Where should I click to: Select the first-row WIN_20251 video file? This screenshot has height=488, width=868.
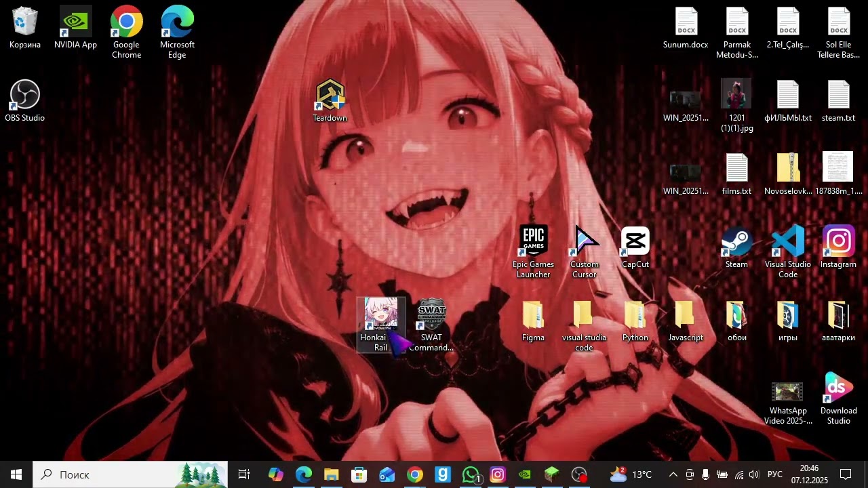(x=686, y=106)
